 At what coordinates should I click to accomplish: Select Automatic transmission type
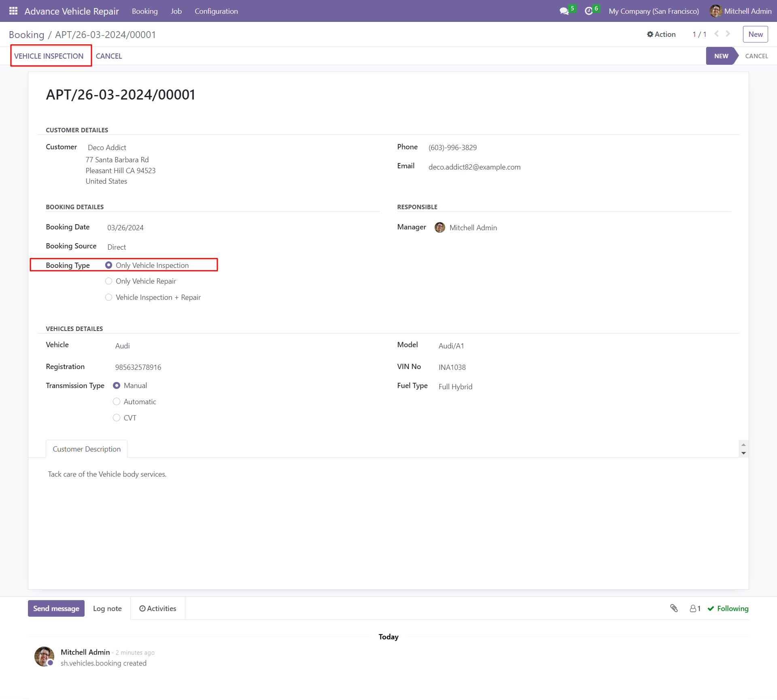117,402
